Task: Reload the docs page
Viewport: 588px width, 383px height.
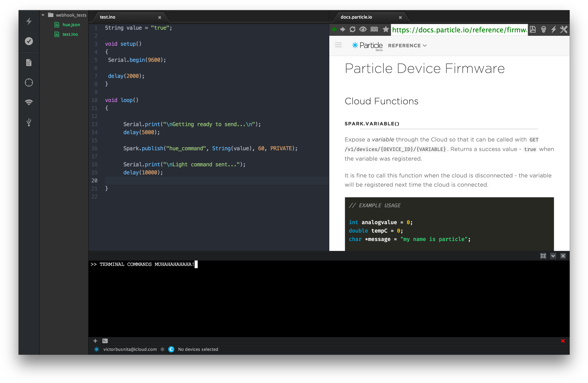Action: click(353, 29)
